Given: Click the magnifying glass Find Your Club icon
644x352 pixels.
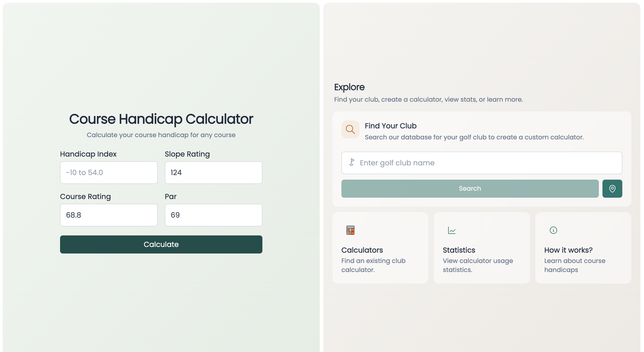Looking at the screenshot, I should click(350, 129).
